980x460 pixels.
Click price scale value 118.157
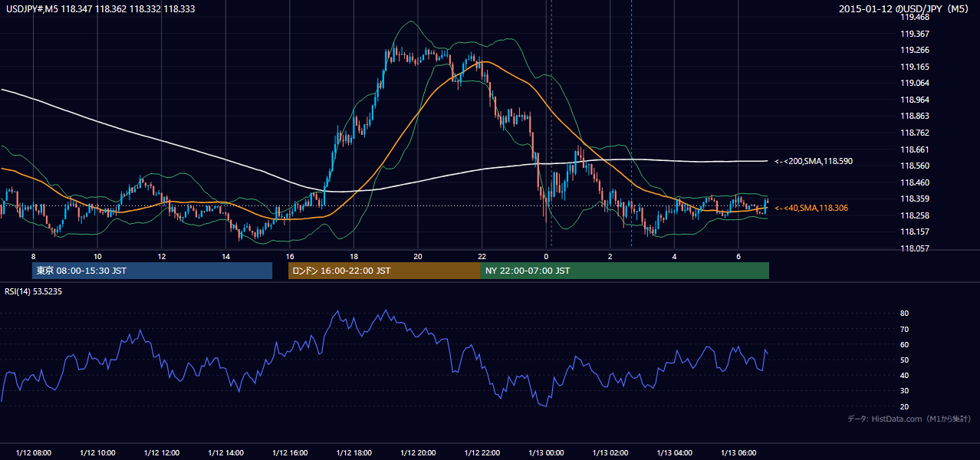915,232
